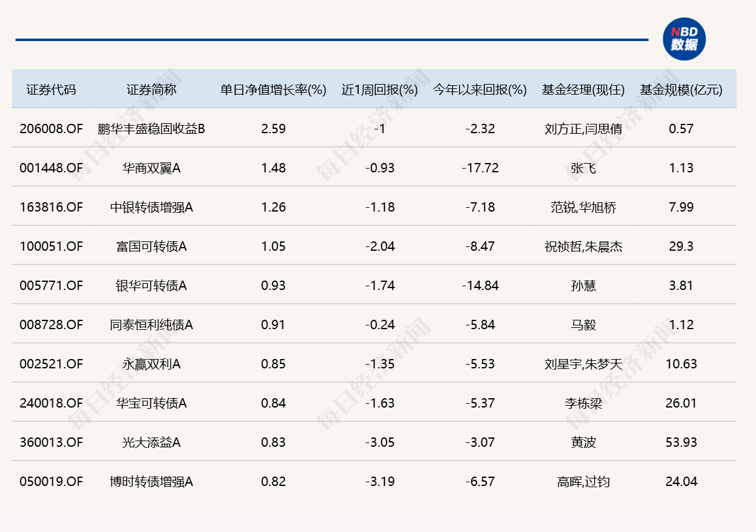Select fund name 同泰恒利纯债A

(x=152, y=325)
